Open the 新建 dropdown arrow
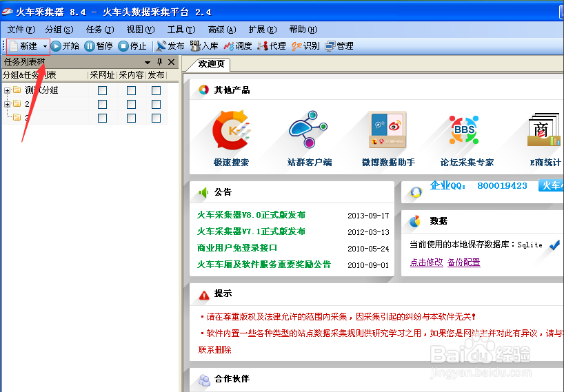Viewport: 564px width, 392px height. [45, 46]
